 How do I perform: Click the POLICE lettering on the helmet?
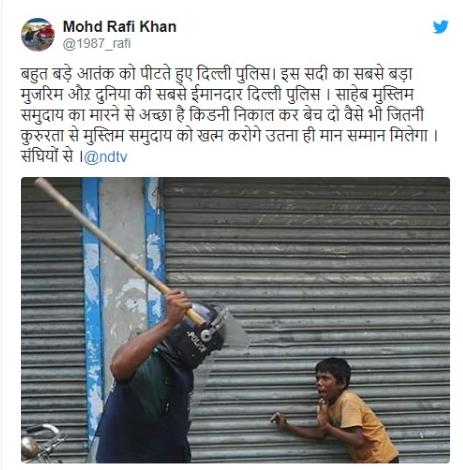click(x=197, y=342)
